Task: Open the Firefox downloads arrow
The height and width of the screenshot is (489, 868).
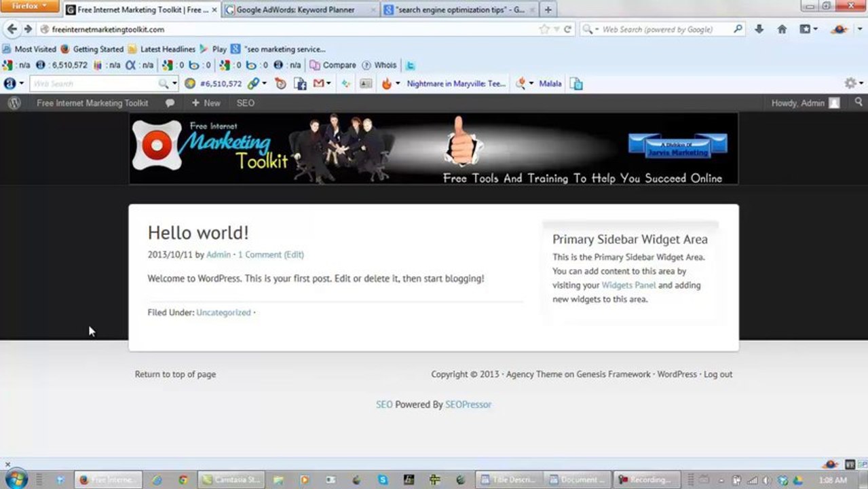Action: pyautogui.click(x=759, y=29)
